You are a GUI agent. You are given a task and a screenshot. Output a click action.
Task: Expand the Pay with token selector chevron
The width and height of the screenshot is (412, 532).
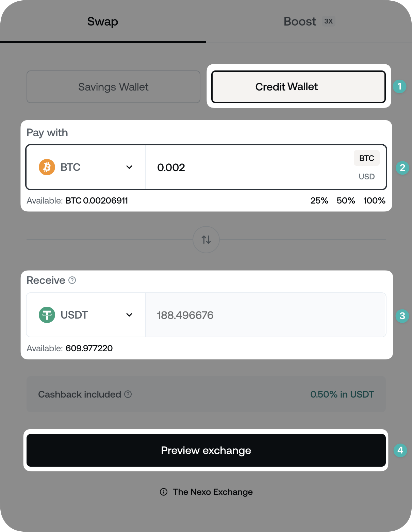coord(130,167)
